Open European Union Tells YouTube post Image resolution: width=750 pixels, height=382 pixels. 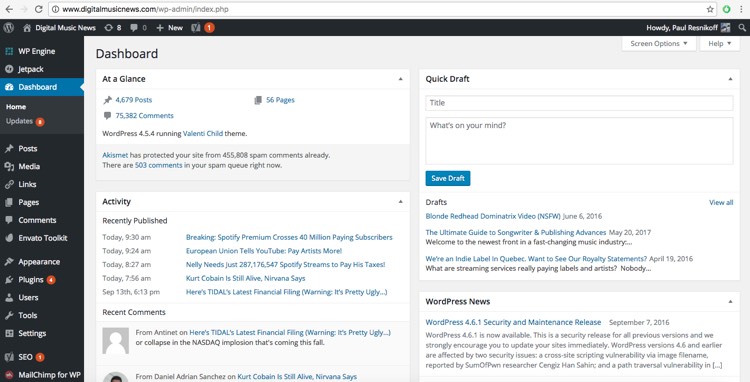pos(264,251)
